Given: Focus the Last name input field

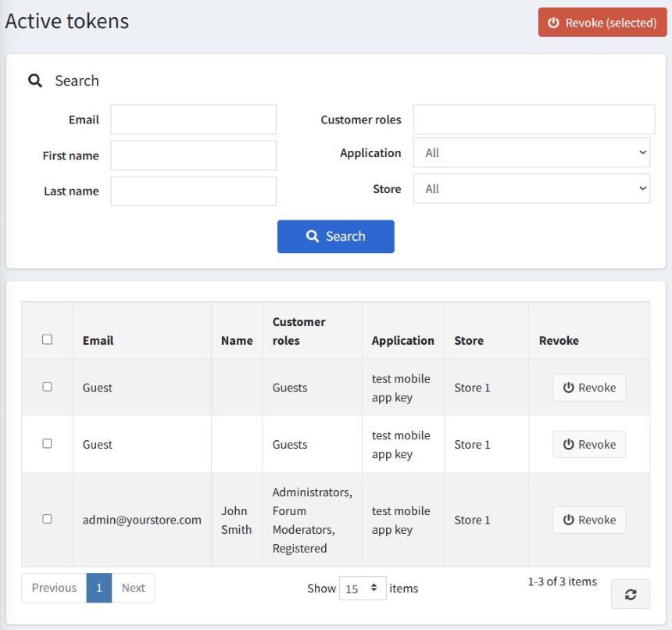Looking at the screenshot, I should 193,192.
